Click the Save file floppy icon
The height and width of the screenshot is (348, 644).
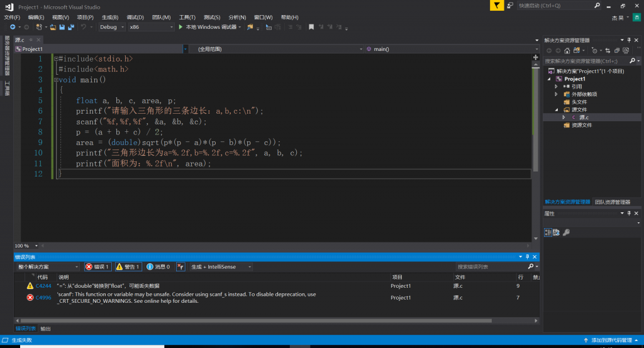tap(62, 27)
